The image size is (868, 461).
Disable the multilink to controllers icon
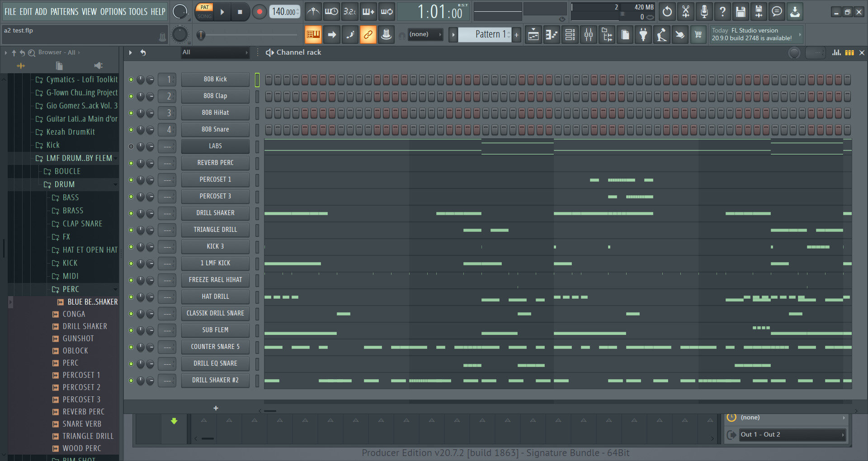368,34
